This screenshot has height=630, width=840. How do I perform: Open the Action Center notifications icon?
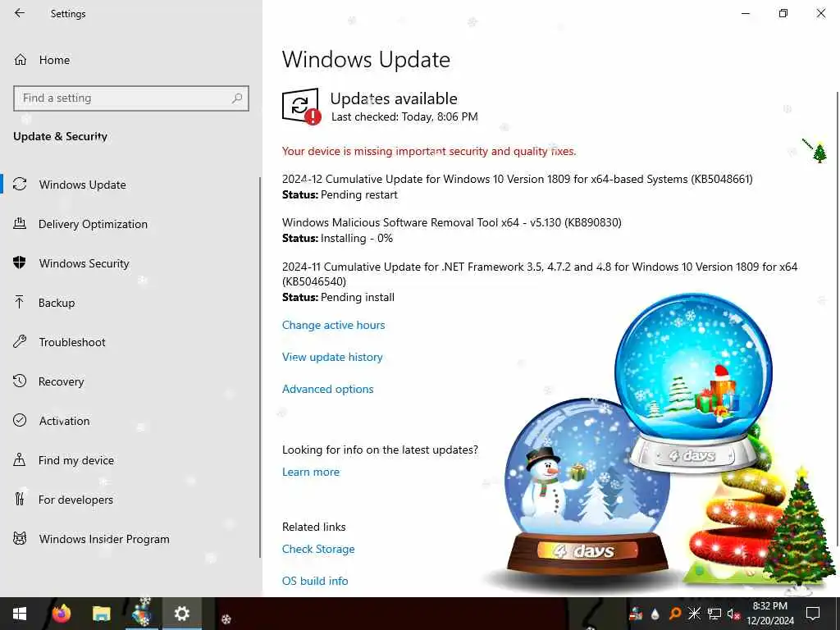[x=813, y=614]
